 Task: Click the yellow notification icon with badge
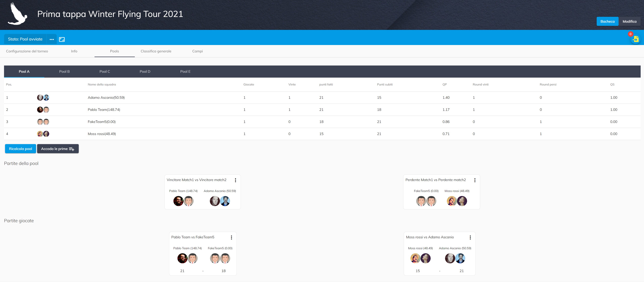(x=635, y=39)
